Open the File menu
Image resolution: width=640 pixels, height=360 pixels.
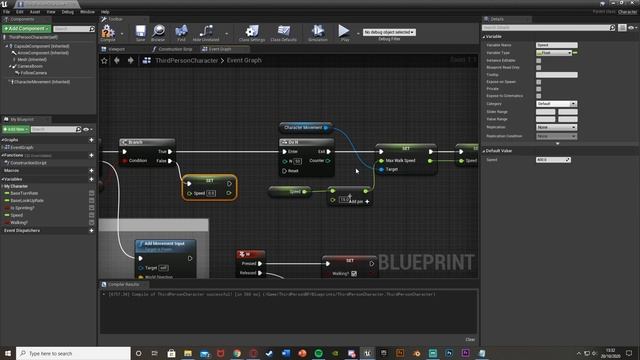click(x=7, y=12)
